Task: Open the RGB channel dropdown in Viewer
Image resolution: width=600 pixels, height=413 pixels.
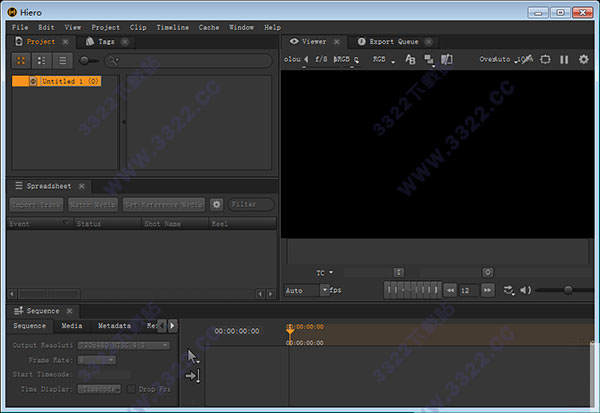Action: [x=383, y=60]
